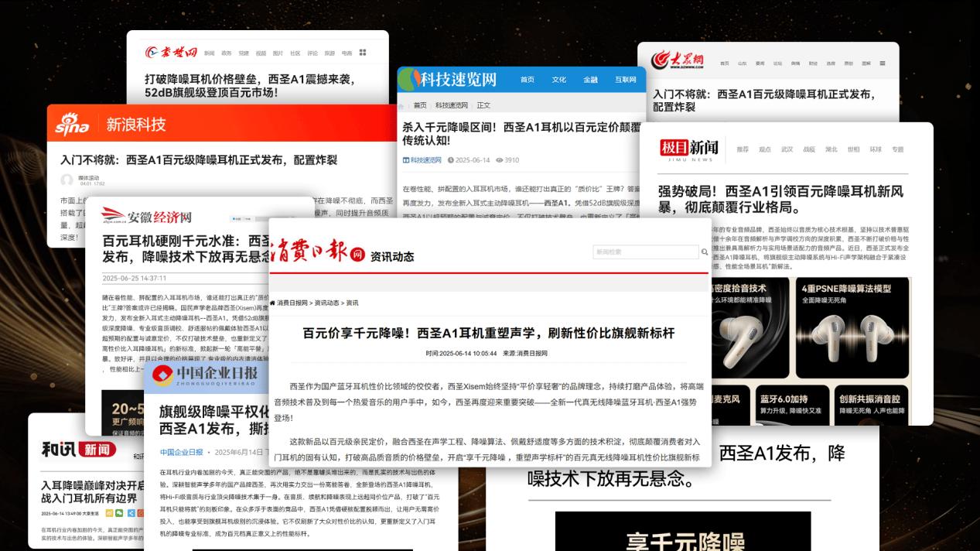Click headline 打破降噪耳机价格壁垒 on 荆楚网
The width and height of the screenshot is (980, 551).
click(250, 86)
